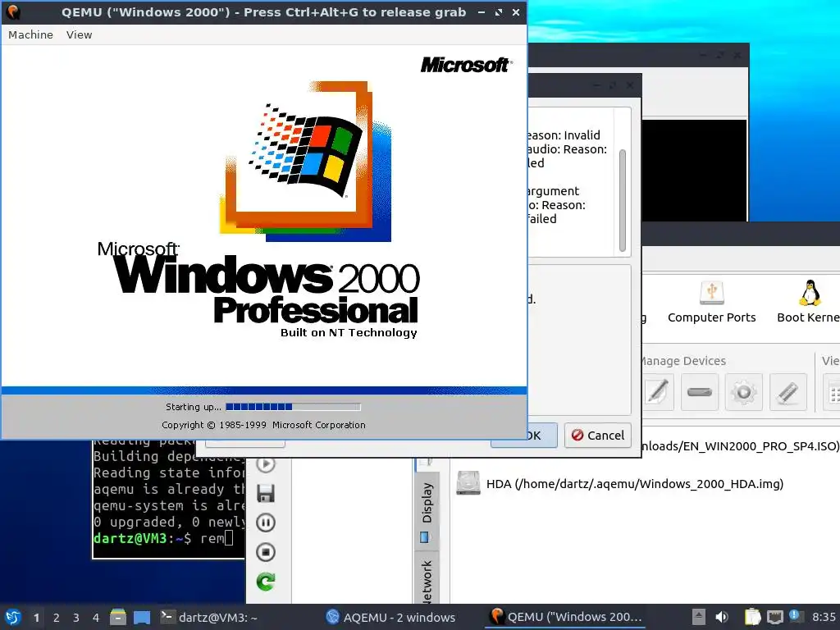This screenshot has height=630, width=840.
Task: Click the eraser icon under Manage Devices
Action: coord(787,392)
